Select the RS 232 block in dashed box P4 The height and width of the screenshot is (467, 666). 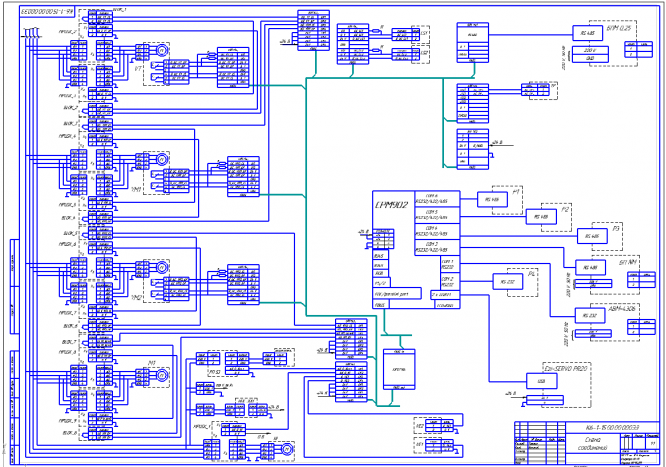coord(508,282)
